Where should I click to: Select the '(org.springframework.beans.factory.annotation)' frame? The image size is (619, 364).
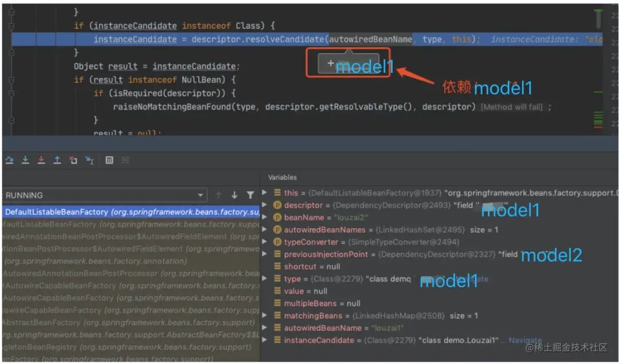pyautogui.click(x=131, y=261)
